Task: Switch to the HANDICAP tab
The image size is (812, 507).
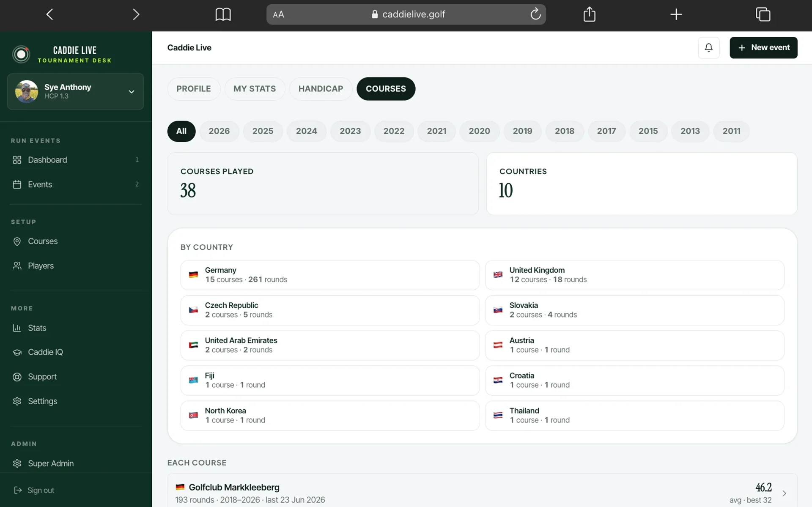Action: (x=321, y=89)
